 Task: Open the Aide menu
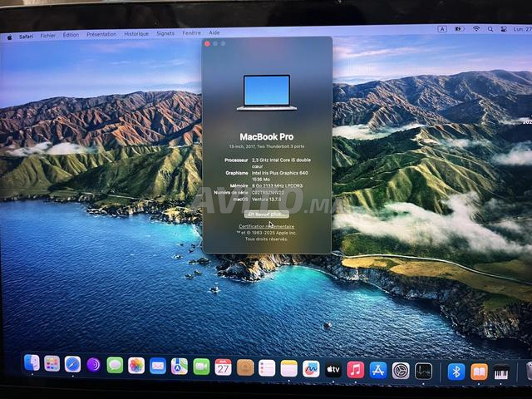point(214,32)
